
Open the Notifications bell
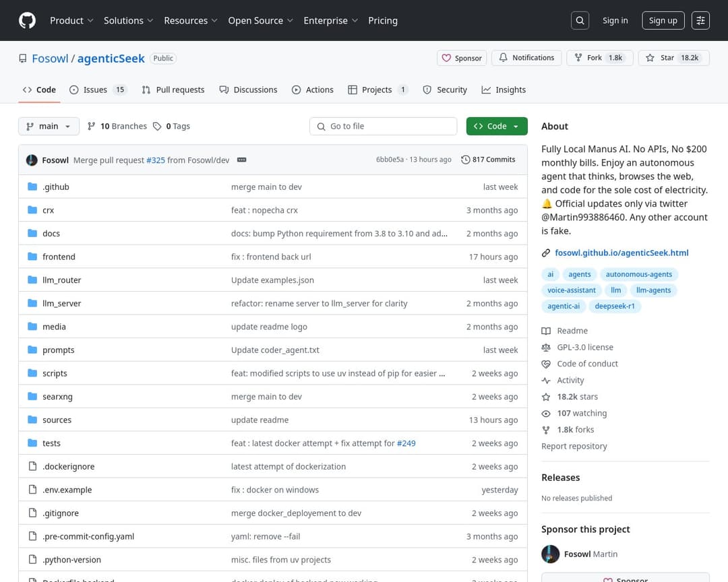(x=526, y=58)
